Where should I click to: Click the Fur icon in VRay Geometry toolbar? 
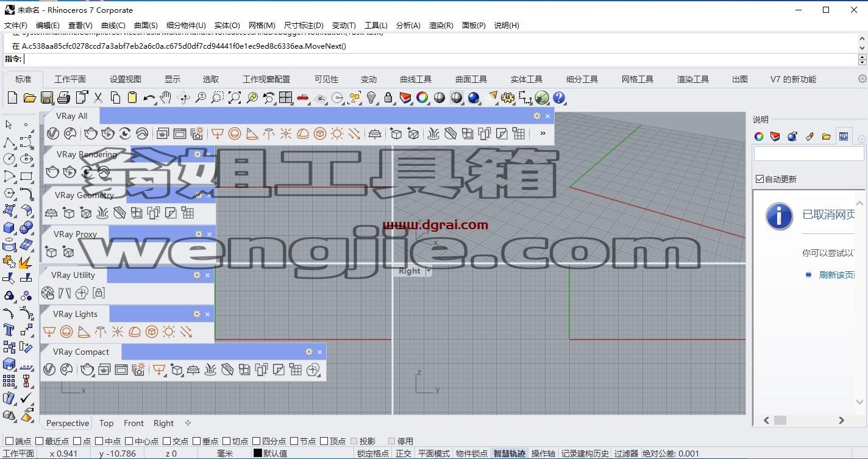point(103,213)
